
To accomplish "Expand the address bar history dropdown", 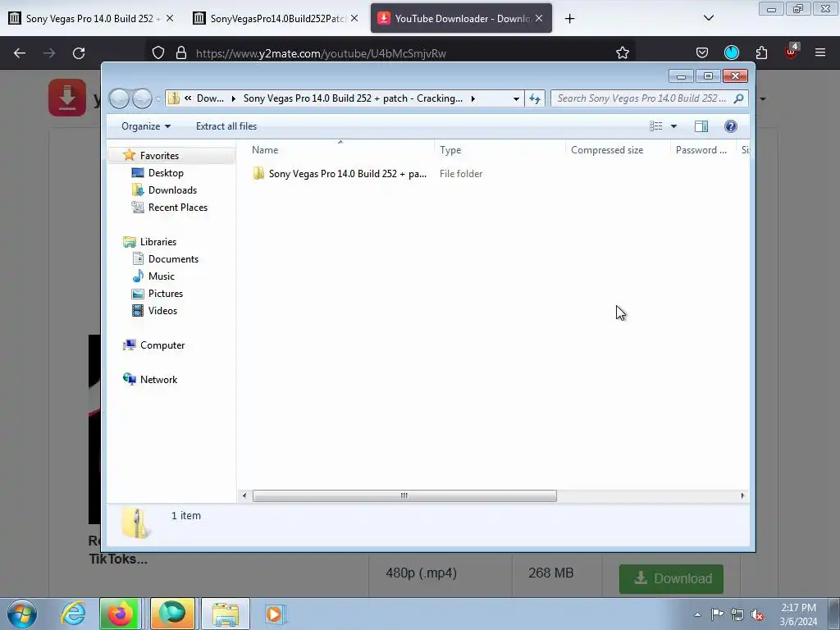I will (516, 98).
